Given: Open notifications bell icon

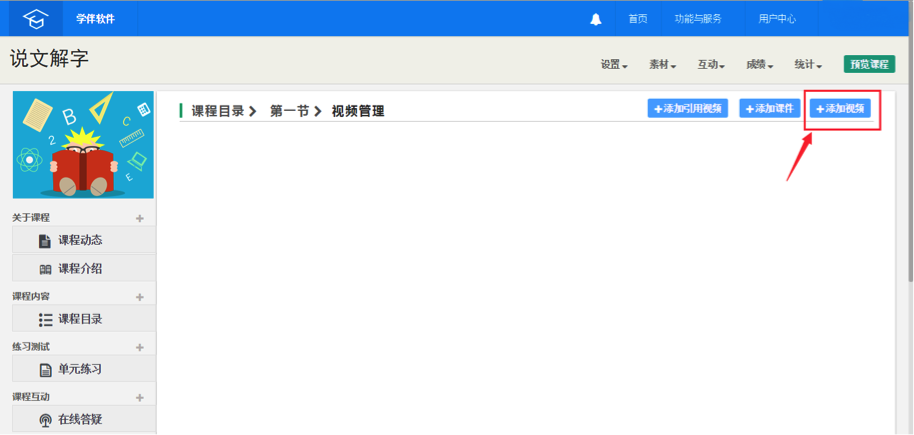Looking at the screenshot, I should pos(596,19).
